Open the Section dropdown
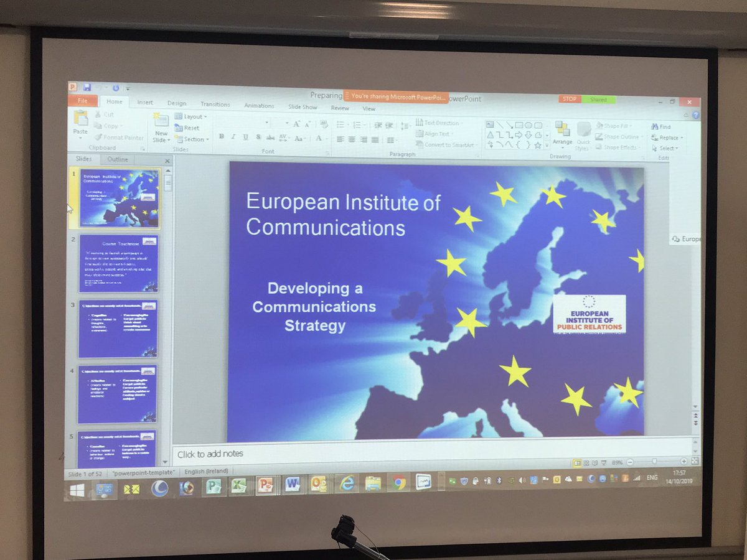Viewport: 747px width, 560px height. tap(191, 139)
